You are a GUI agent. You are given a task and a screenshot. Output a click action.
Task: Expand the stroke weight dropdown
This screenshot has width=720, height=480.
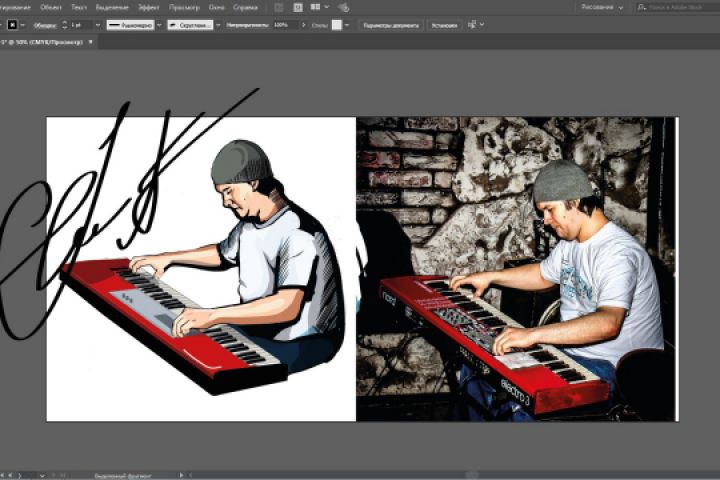click(97, 25)
